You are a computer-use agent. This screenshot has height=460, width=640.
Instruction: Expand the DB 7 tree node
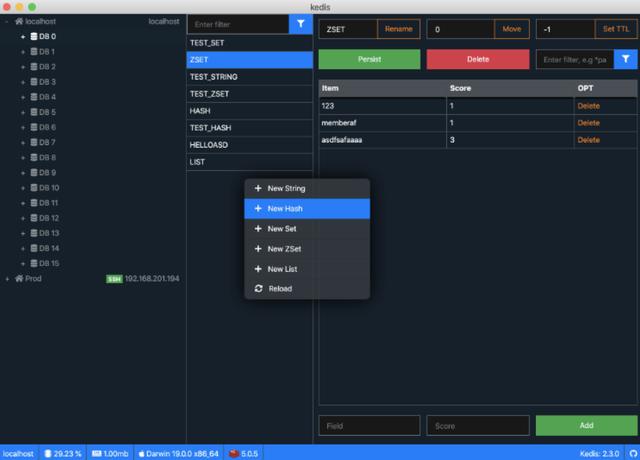pyautogui.click(x=23, y=142)
